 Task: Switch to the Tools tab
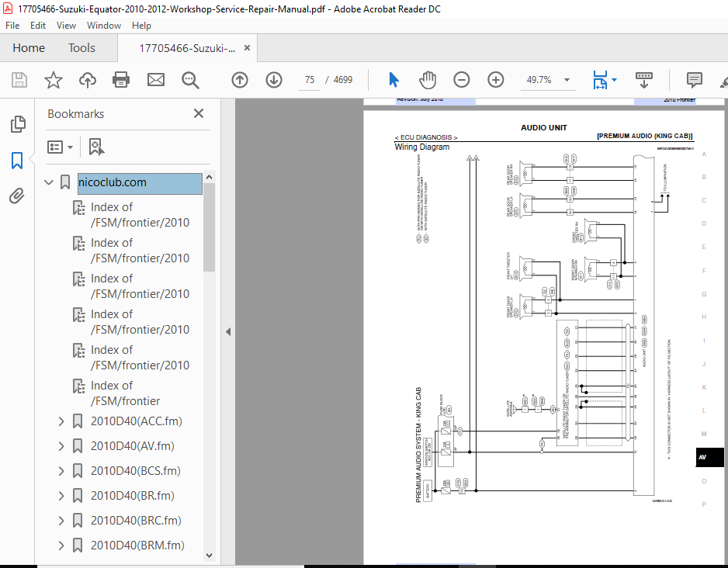coord(81,48)
